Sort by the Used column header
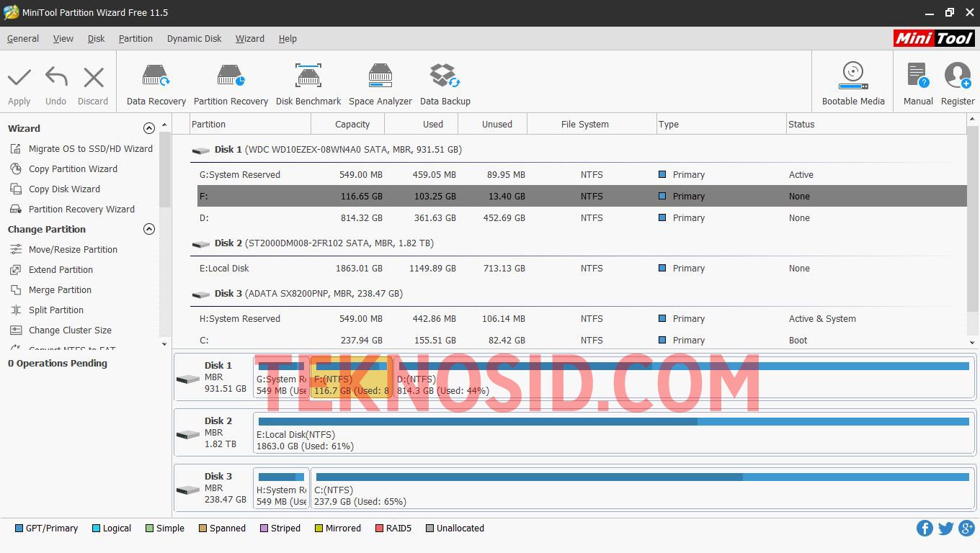Viewport: 980px width, 553px height. coord(422,124)
